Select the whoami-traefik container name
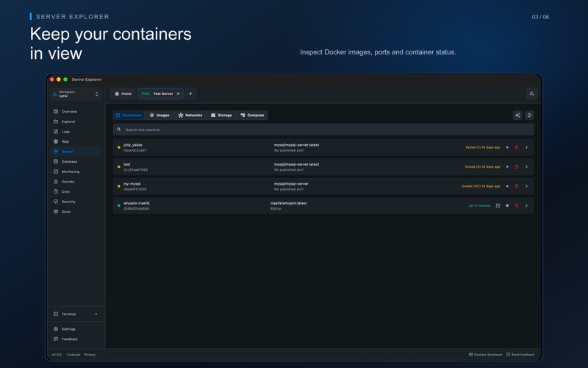 coord(137,203)
